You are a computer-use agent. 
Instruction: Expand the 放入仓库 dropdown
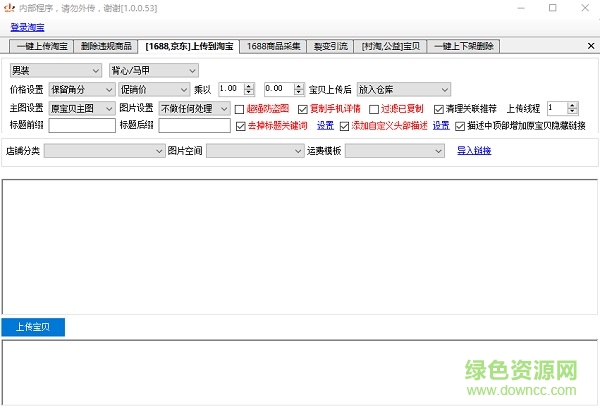404,90
